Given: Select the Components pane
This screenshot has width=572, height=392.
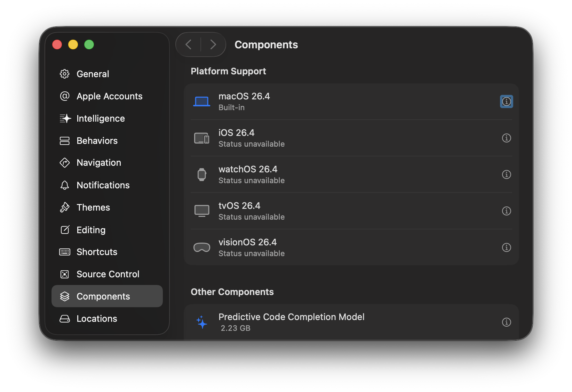Looking at the screenshot, I should (x=107, y=296).
